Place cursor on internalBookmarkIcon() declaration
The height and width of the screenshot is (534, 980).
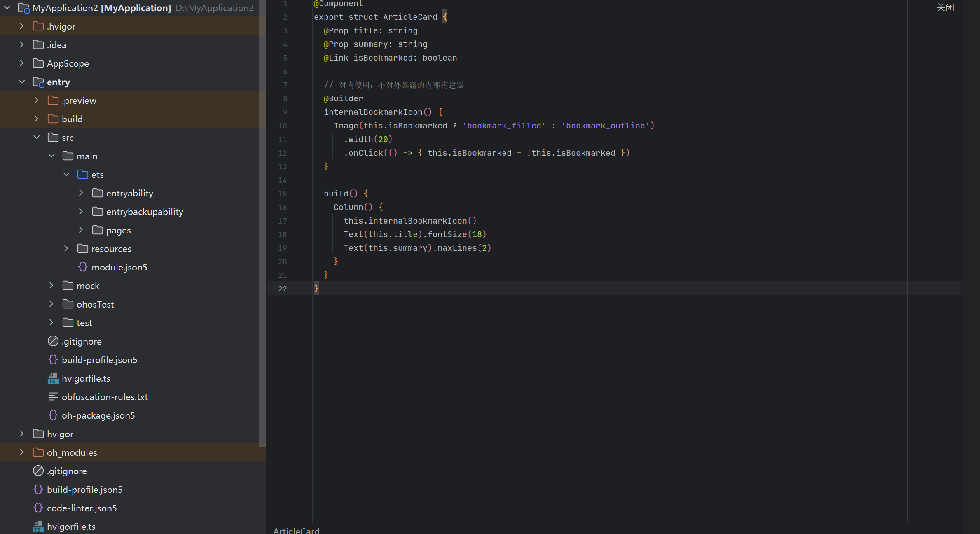click(378, 112)
